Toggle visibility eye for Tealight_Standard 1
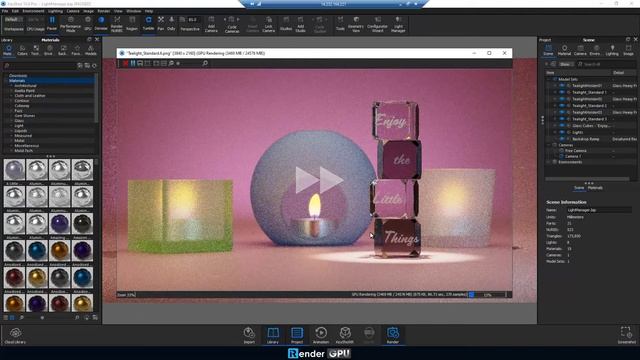Viewport: 640px width, 360px height. pos(562,92)
